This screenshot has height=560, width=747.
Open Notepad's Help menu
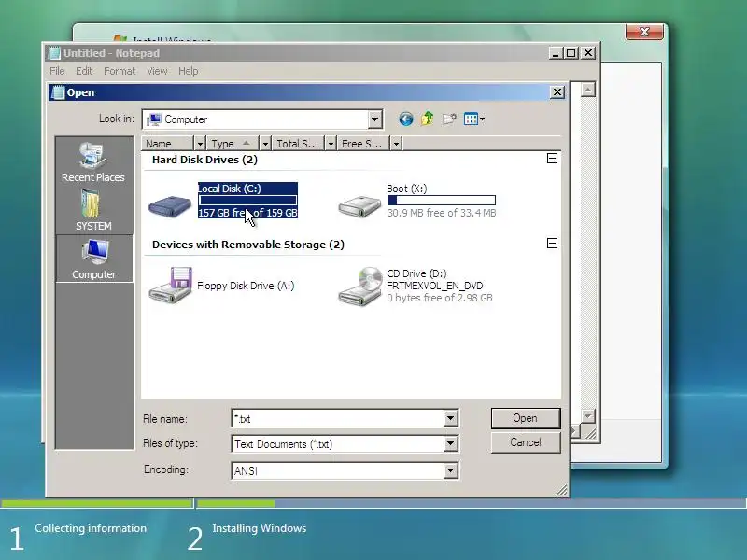[x=189, y=71]
